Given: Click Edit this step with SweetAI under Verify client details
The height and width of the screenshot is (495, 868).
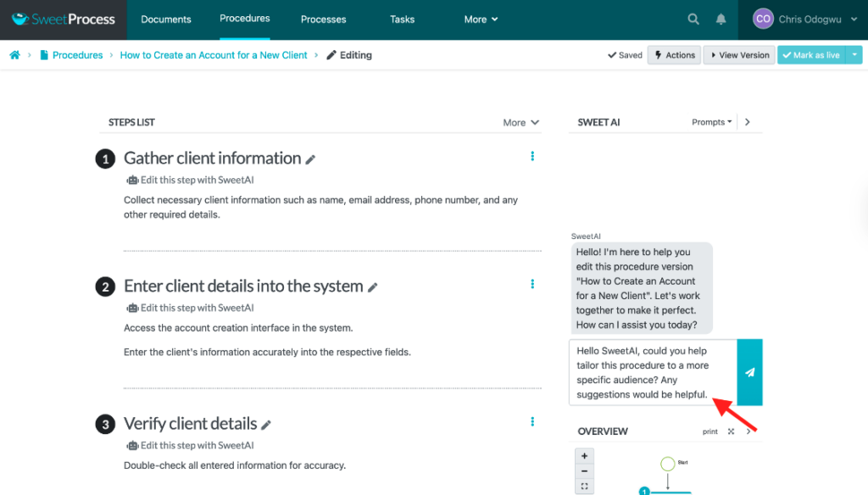Looking at the screenshot, I should [x=190, y=445].
